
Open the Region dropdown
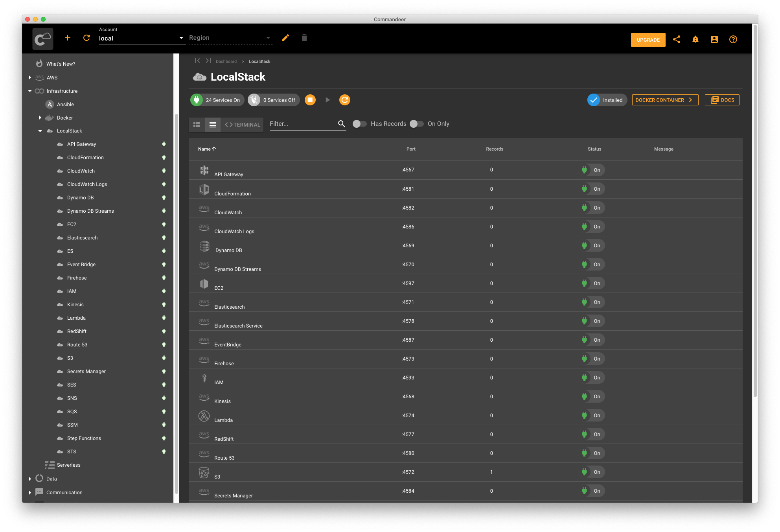click(x=230, y=38)
